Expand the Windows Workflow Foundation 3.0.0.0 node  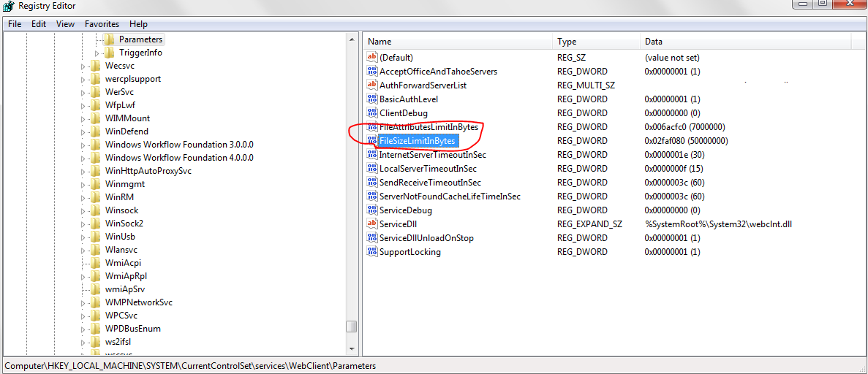[83, 145]
